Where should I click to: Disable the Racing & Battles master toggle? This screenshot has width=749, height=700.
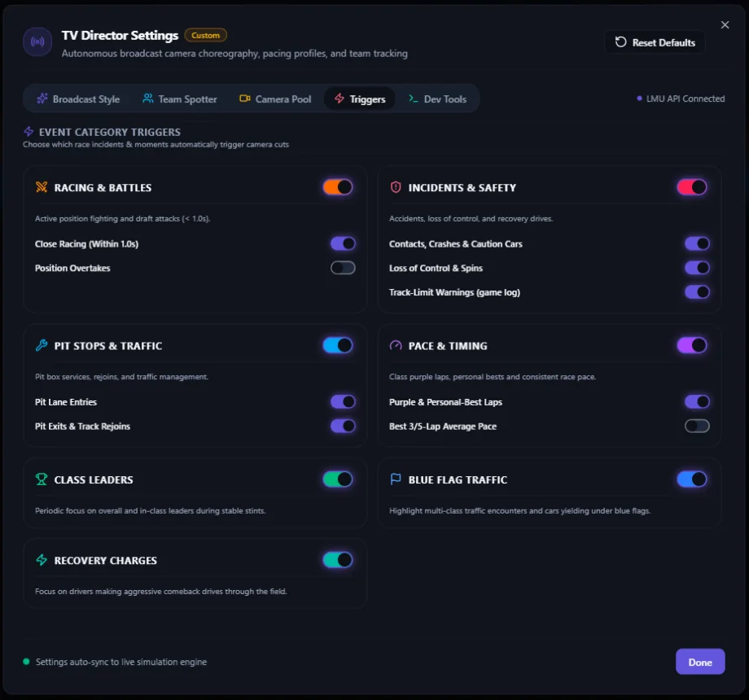click(338, 187)
